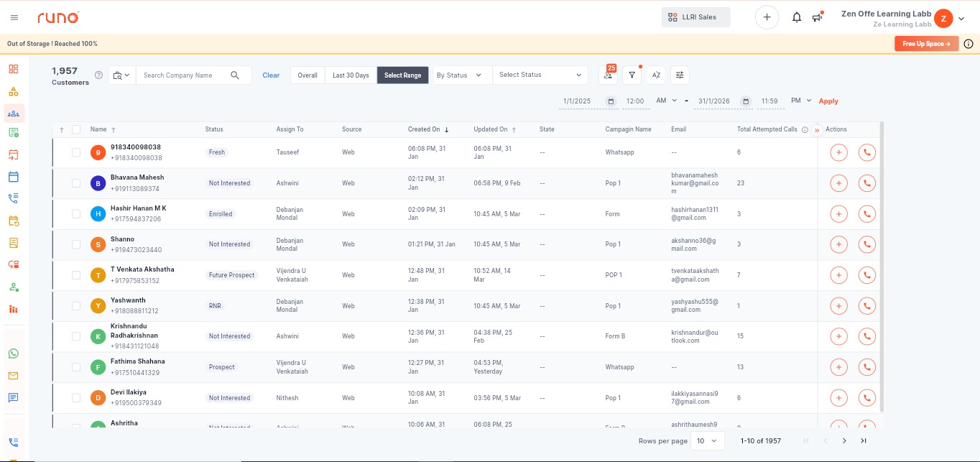
Task: Open the Rows per page dropdown
Action: click(x=707, y=440)
